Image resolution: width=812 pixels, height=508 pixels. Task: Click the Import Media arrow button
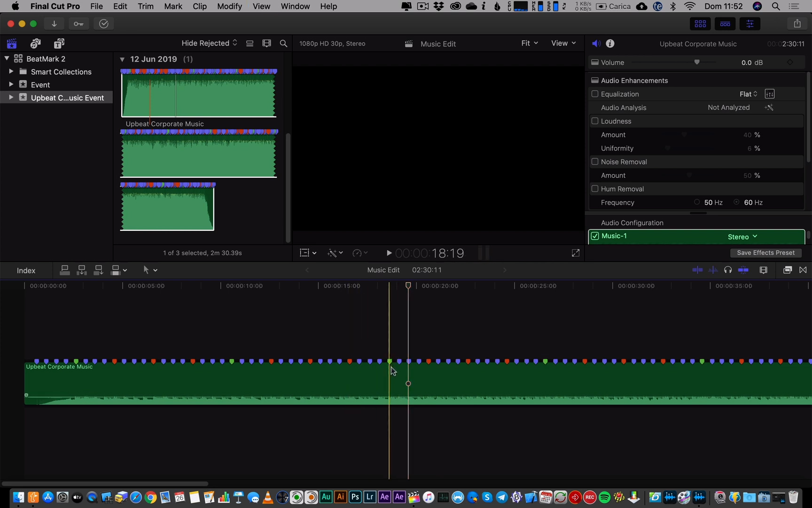pyautogui.click(x=54, y=24)
